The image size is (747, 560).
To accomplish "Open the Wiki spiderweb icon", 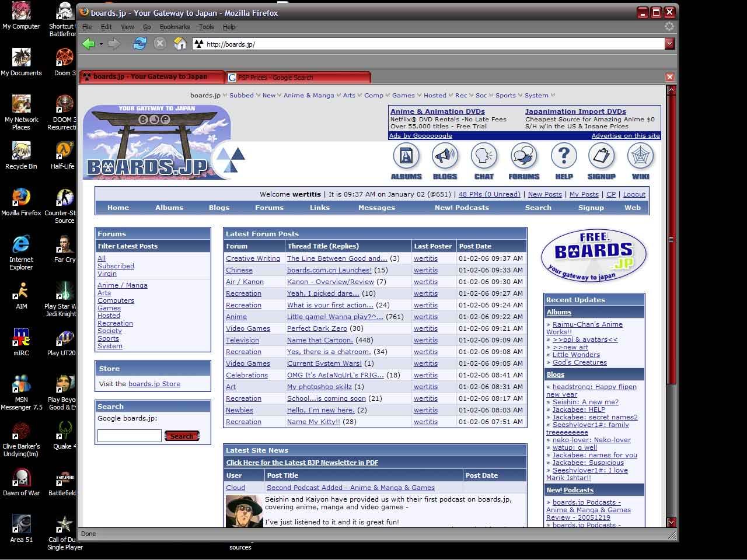I will pyautogui.click(x=640, y=161).
